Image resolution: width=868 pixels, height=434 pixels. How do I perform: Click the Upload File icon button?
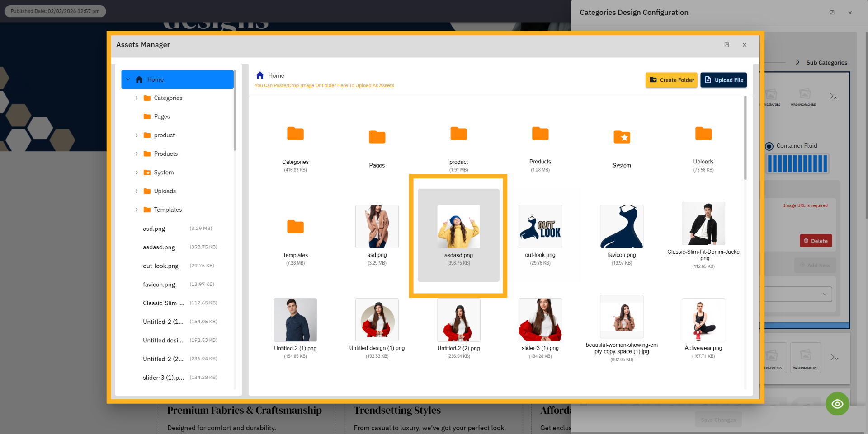click(x=708, y=80)
